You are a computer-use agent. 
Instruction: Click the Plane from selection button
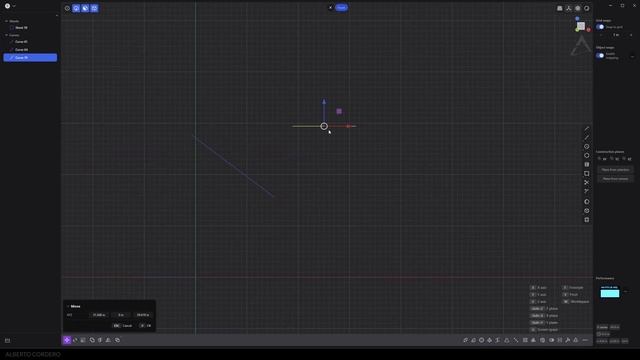pos(616,170)
